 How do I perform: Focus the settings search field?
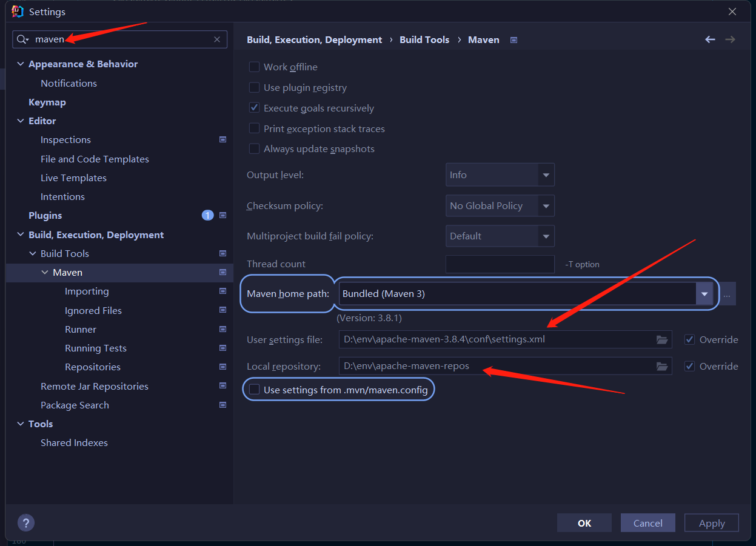tap(120, 39)
